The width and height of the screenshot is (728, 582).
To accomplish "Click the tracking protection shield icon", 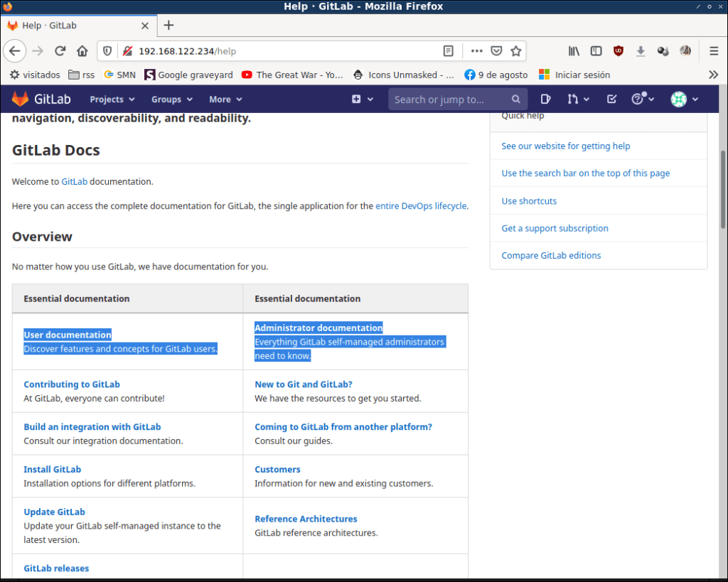I will coord(107,51).
